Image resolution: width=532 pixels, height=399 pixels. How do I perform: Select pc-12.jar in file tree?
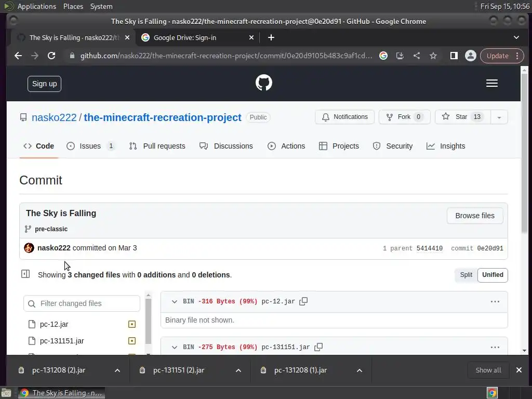82,324
